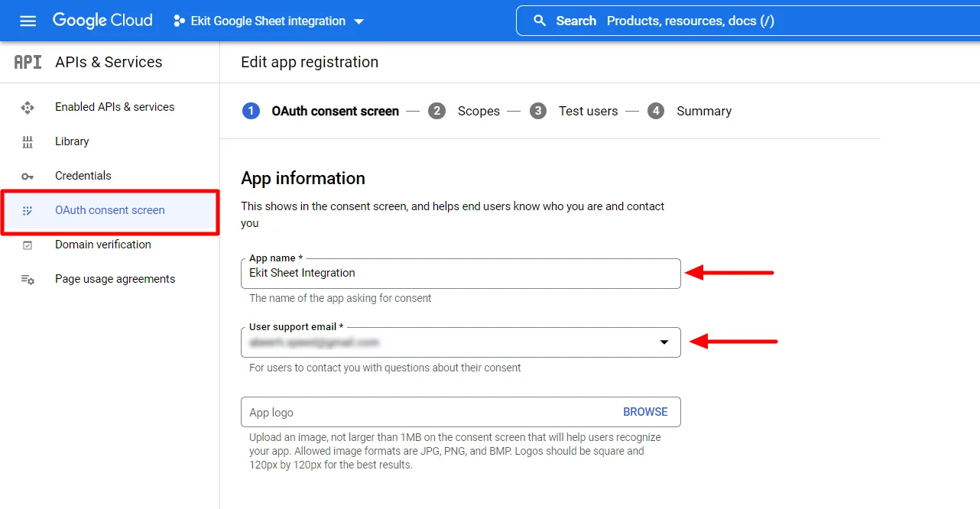
Task: Expand the User support email dropdown
Action: tap(664, 342)
